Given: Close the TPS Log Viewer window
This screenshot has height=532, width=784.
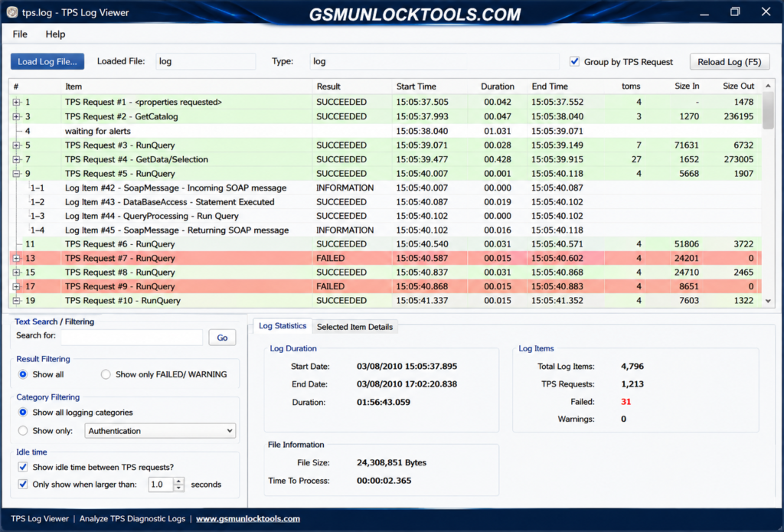Looking at the screenshot, I should pos(766,12).
